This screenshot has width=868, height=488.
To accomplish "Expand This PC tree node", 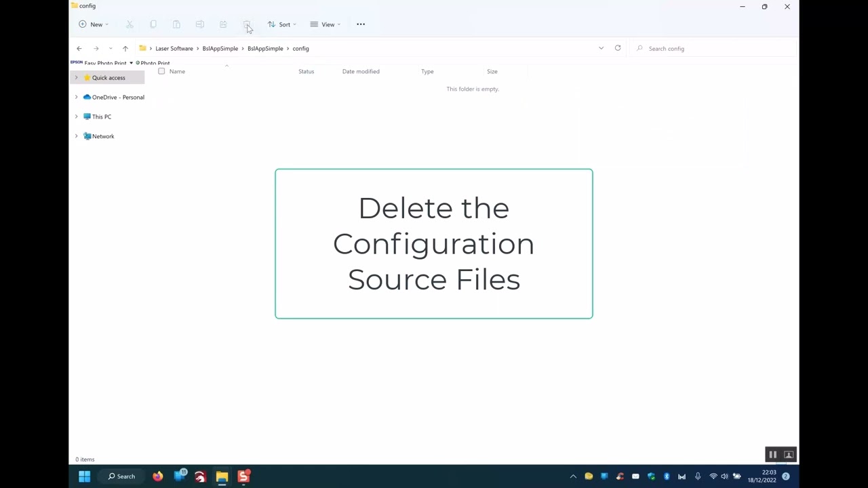I will [76, 117].
